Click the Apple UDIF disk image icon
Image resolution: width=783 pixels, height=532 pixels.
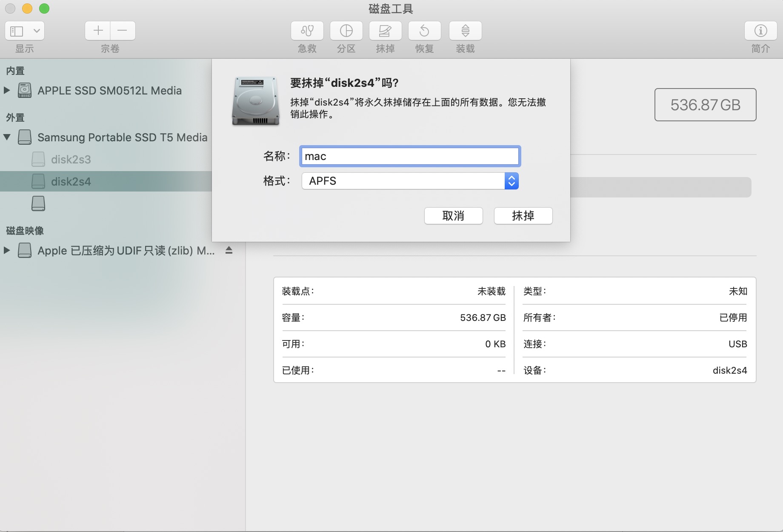pyautogui.click(x=25, y=250)
